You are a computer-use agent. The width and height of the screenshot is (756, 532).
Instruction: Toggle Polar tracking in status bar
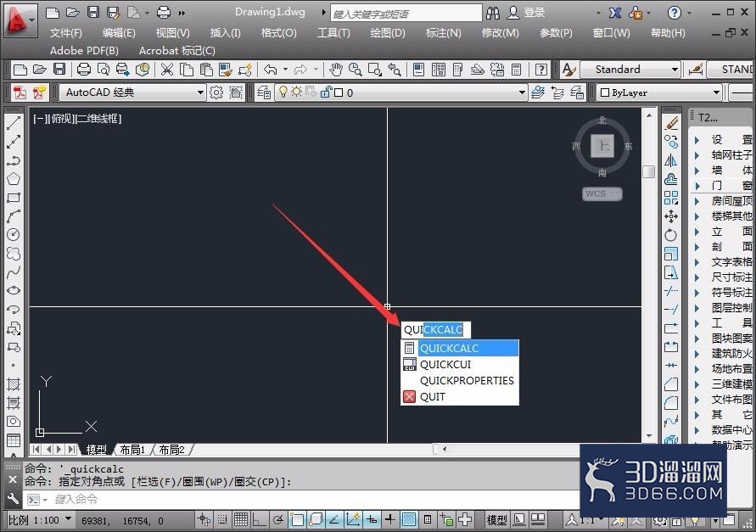pyautogui.click(x=278, y=519)
